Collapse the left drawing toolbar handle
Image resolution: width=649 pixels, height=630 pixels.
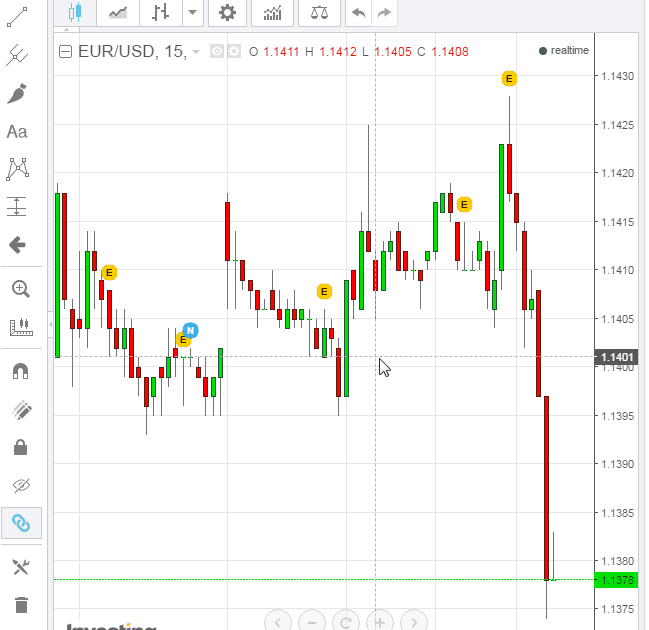point(50,325)
